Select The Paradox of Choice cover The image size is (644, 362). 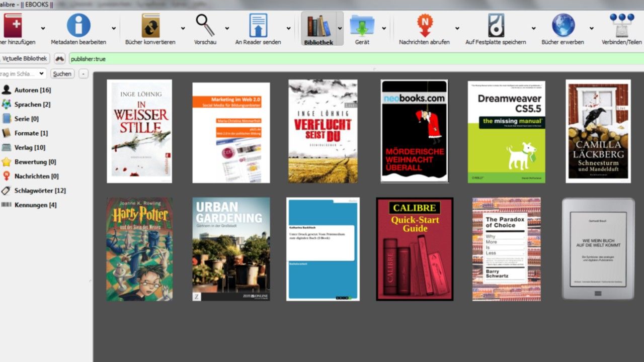click(x=507, y=249)
